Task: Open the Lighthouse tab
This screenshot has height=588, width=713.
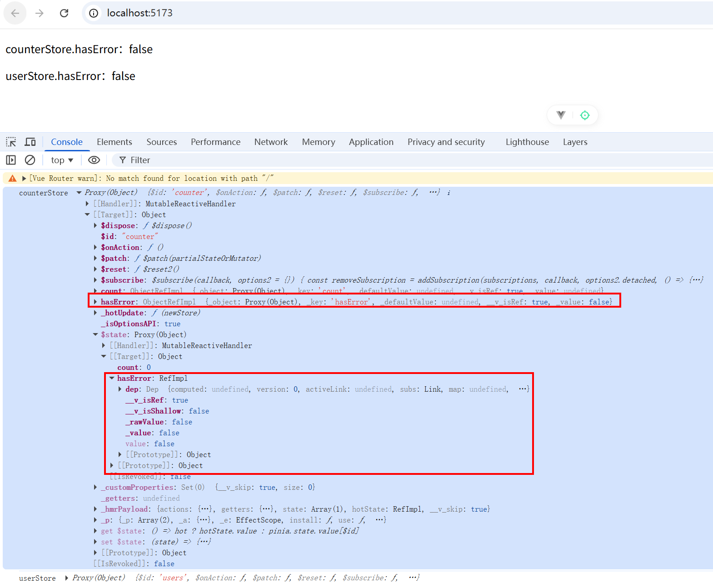Action: tap(527, 142)
